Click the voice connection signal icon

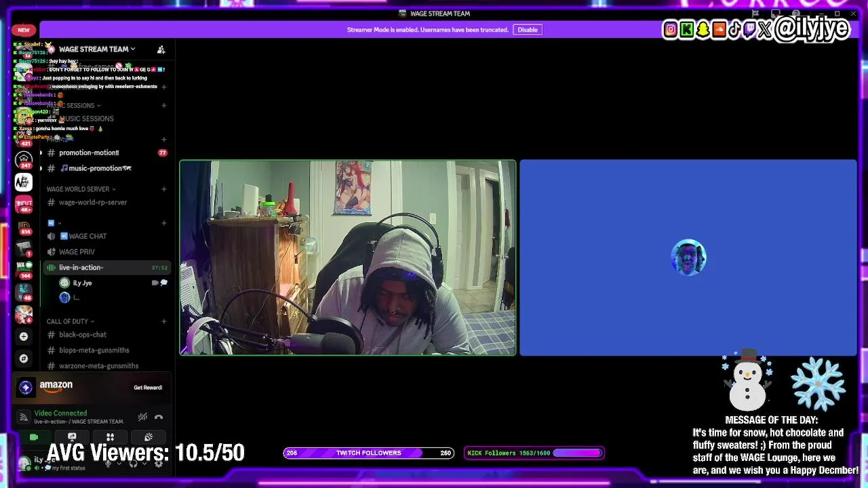[x=24, y=417]
